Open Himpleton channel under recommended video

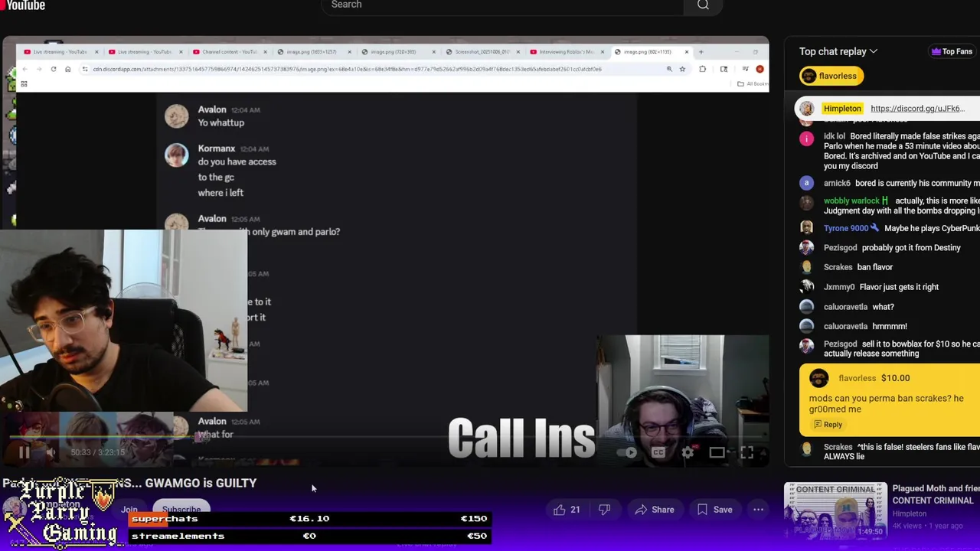(910, 514)
